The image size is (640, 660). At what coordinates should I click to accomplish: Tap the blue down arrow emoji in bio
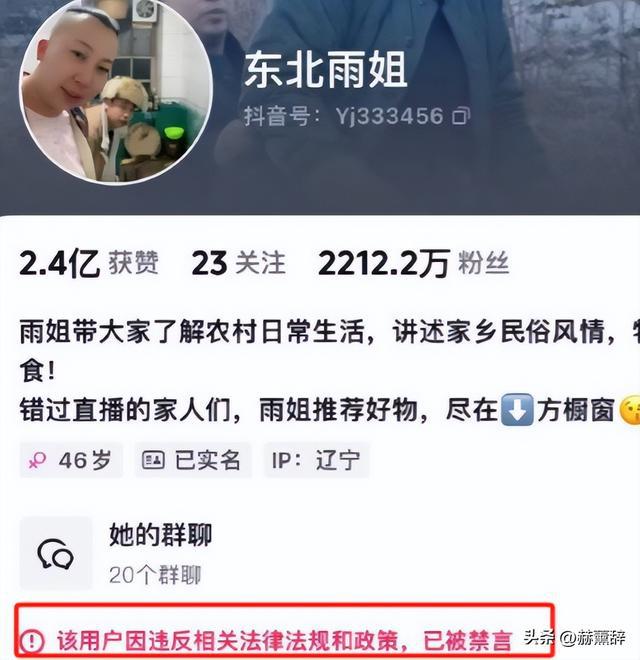point(517,410)
